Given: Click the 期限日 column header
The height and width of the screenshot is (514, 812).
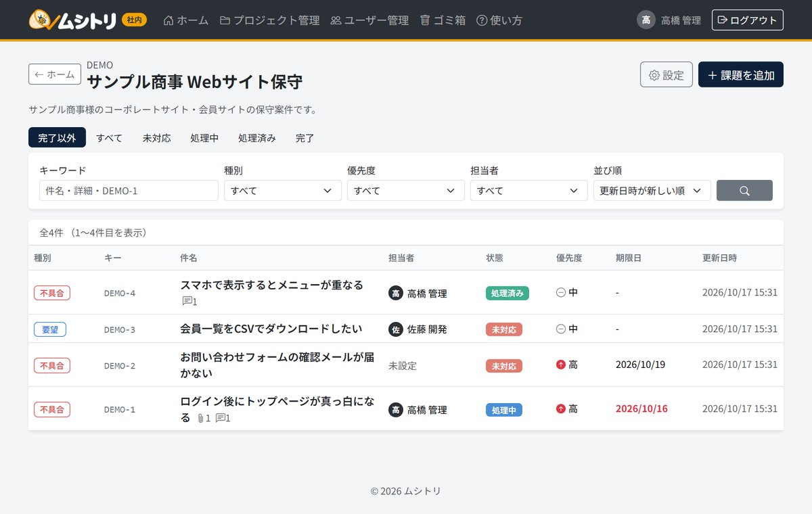Looking at the screenshot, I should click(629, 258).
